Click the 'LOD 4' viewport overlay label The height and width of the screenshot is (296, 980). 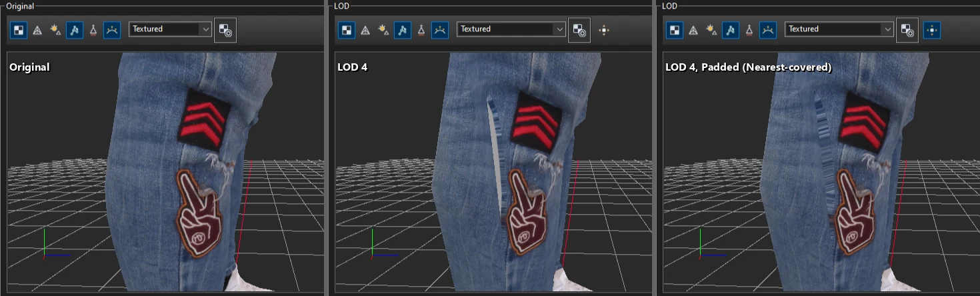(353, 67)
